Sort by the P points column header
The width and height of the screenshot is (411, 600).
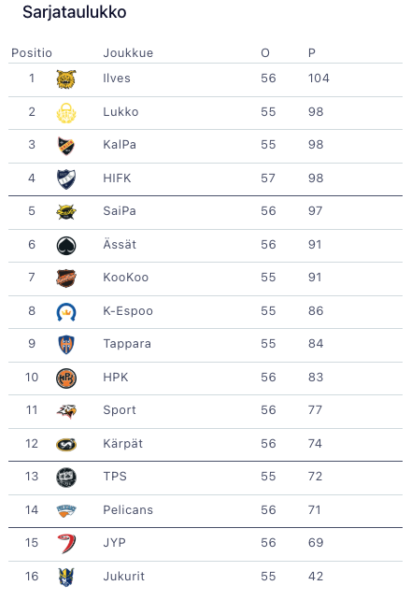click(x=312, y=53)
